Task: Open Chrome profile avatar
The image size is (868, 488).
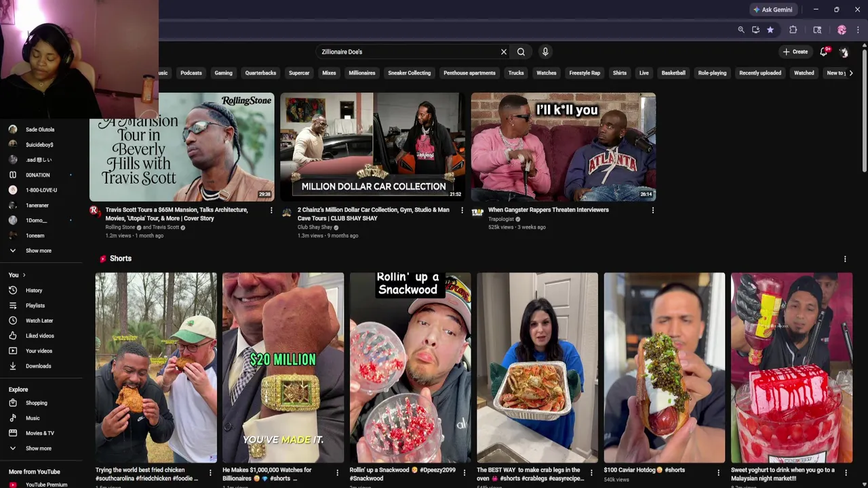Action: (x=842, y=30)
